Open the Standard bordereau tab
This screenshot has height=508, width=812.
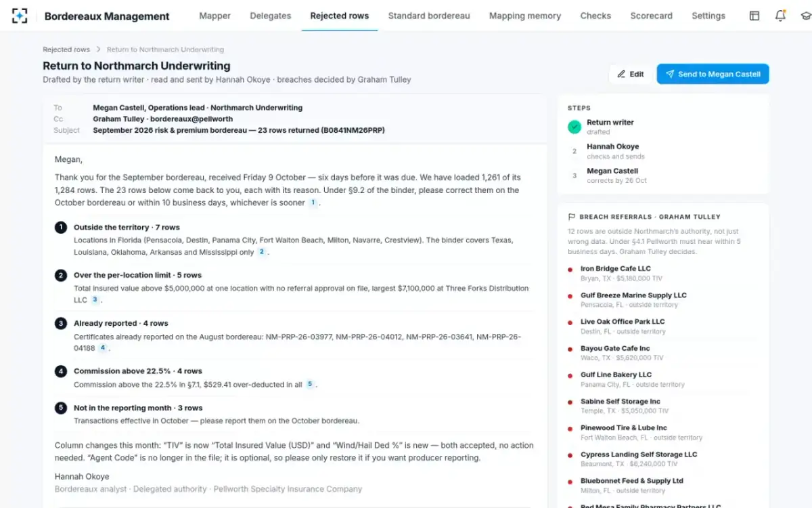pyautogui.click(x=429, y=16)
